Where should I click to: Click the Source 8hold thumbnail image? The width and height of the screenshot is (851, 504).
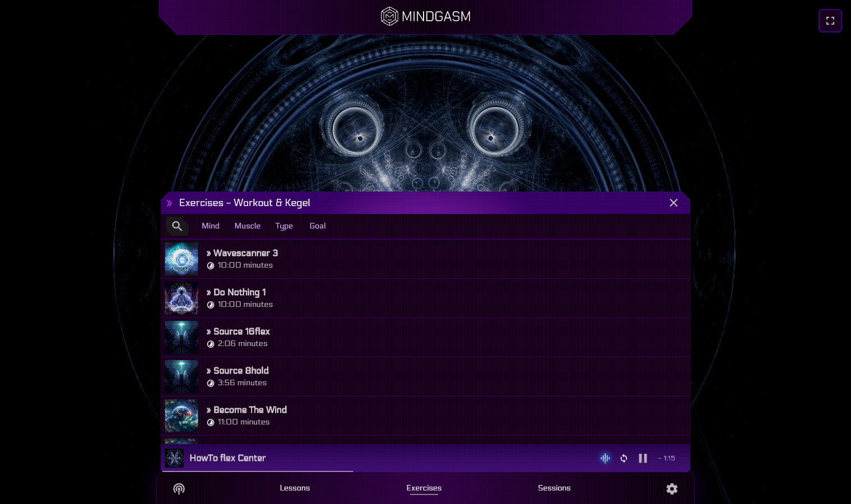pyautogui.click(x=182, y=376)
